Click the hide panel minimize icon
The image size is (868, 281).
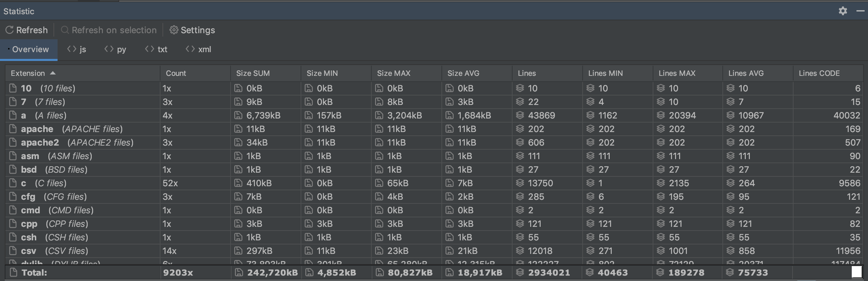click(x=860, y=11)
